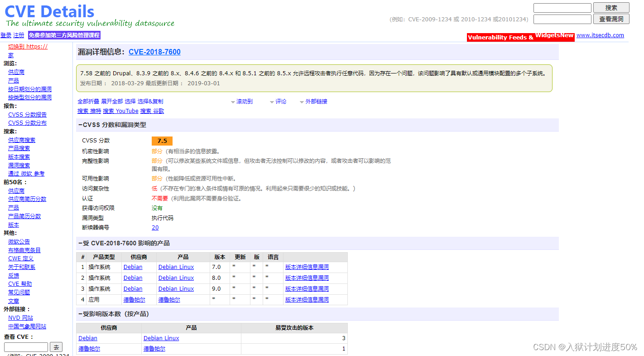
Task: Open 版本详细信息漏洞 link for version 9.0
Action: point(307,289)
